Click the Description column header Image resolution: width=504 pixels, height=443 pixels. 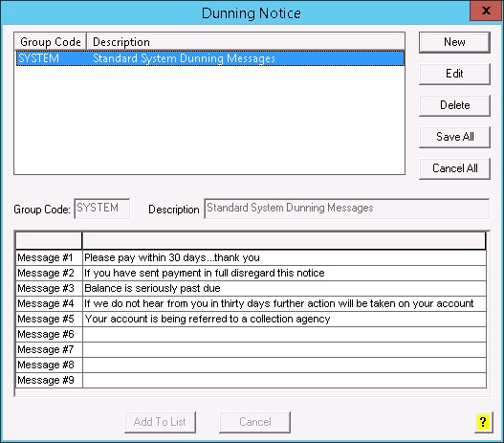[x=246, y=42]
